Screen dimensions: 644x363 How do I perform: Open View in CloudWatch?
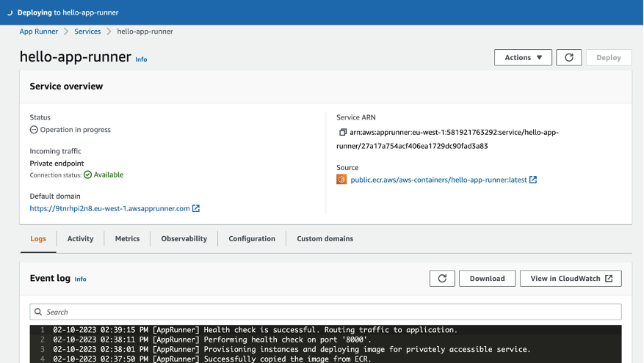point(571,279)
